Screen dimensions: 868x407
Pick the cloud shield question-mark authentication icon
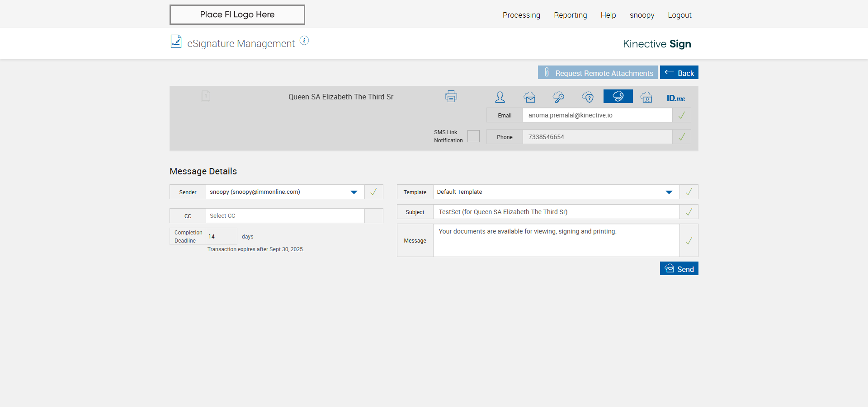[x=588, y=97]
